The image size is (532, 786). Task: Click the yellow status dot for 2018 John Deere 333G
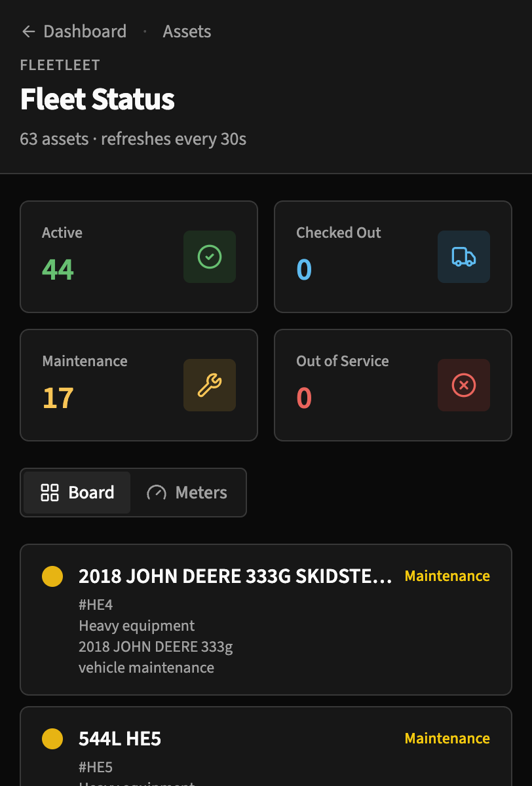tap(52, 576)
